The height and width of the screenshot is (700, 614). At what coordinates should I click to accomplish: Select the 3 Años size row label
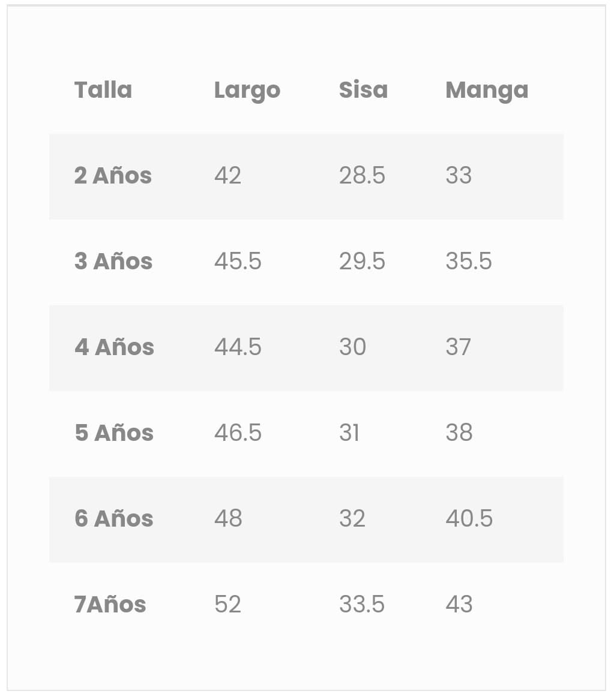pyautogui.click(x=113, y=262)
